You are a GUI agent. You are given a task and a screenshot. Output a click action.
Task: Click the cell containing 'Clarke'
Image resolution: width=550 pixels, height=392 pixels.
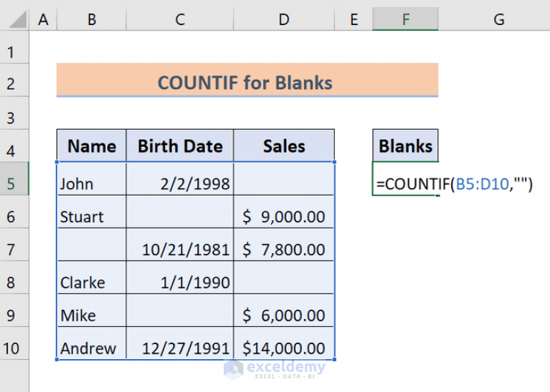point(92,277)
